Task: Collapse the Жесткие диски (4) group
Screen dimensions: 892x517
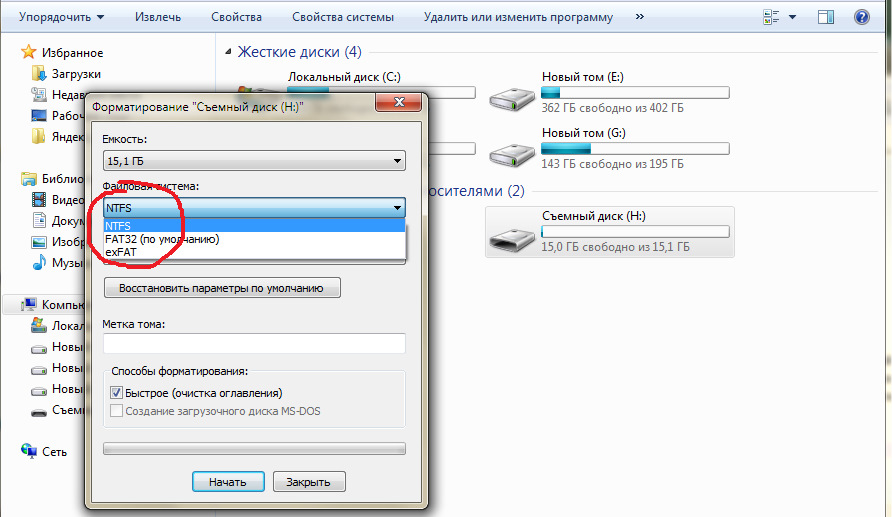Action: pyautogui.click(x=228, y=52)
